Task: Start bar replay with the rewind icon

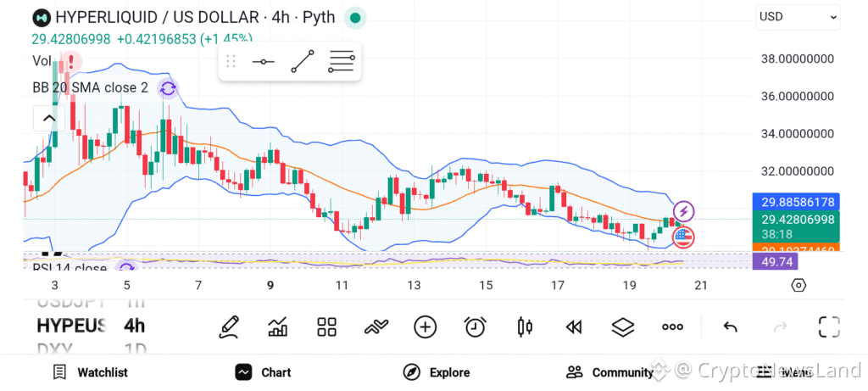Action: pos(574,327)
